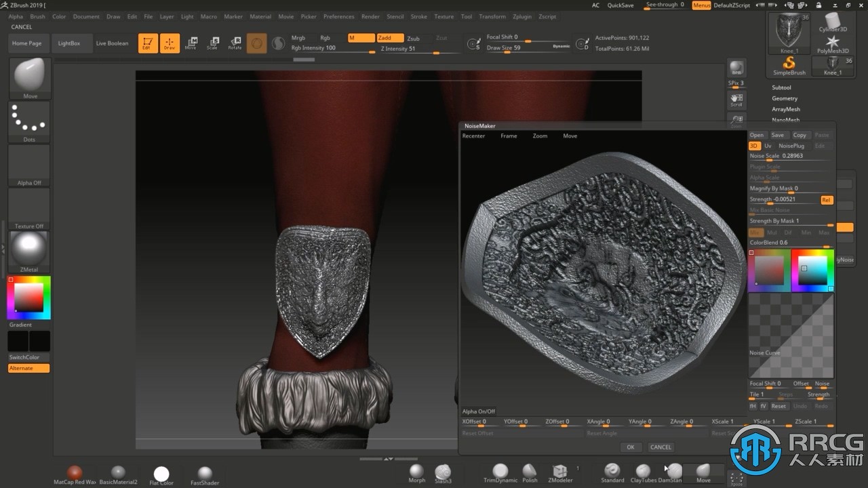Click Live Boolean button

(x=112, y=43)
